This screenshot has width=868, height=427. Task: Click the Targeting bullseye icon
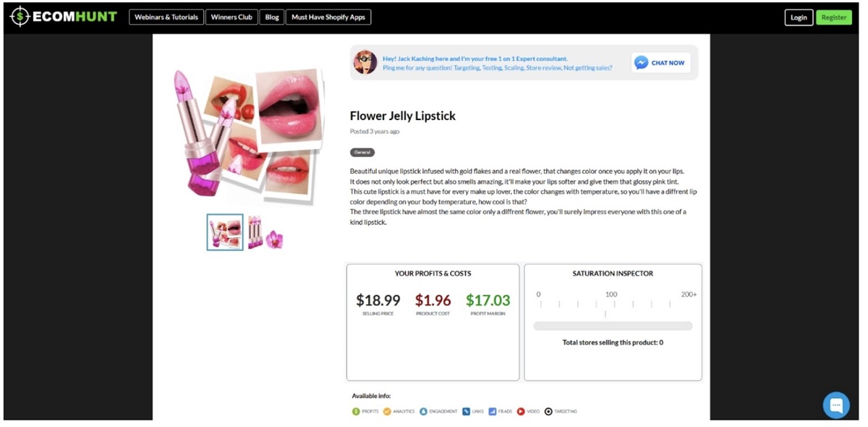click(548, 411)
